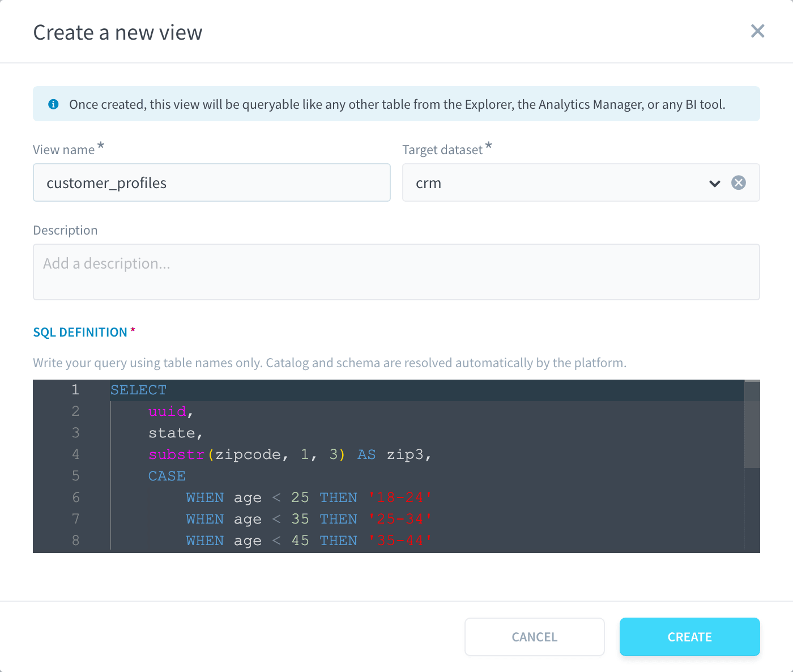Screen dimensions: 793x672
Task: Clear the crm target dataset selection
Action: pyautogui.click(x=738, y=182)
